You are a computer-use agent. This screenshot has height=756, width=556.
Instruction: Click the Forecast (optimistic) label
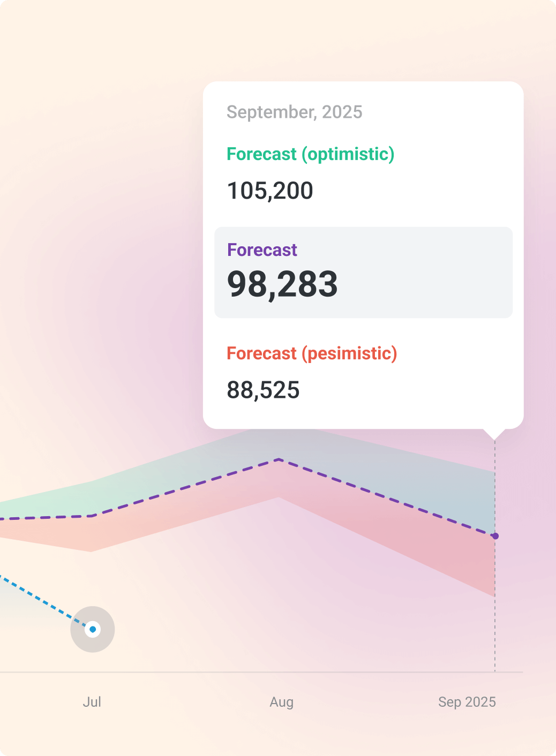pos(311,154)
